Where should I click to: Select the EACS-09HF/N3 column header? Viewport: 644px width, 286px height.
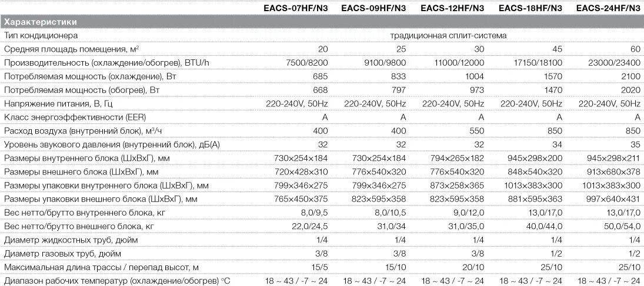coord(373,8)
